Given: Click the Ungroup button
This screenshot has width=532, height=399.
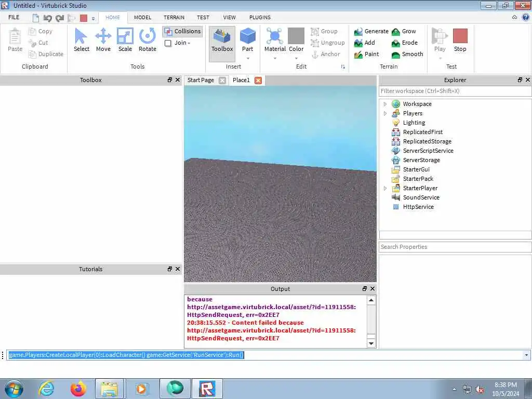Looking at the screenshot, I should 328,43.
